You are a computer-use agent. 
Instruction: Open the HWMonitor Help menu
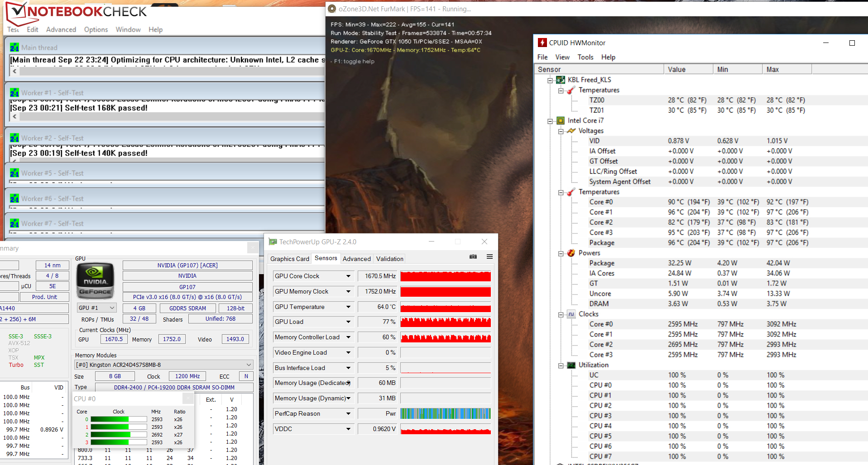point(608,57)
